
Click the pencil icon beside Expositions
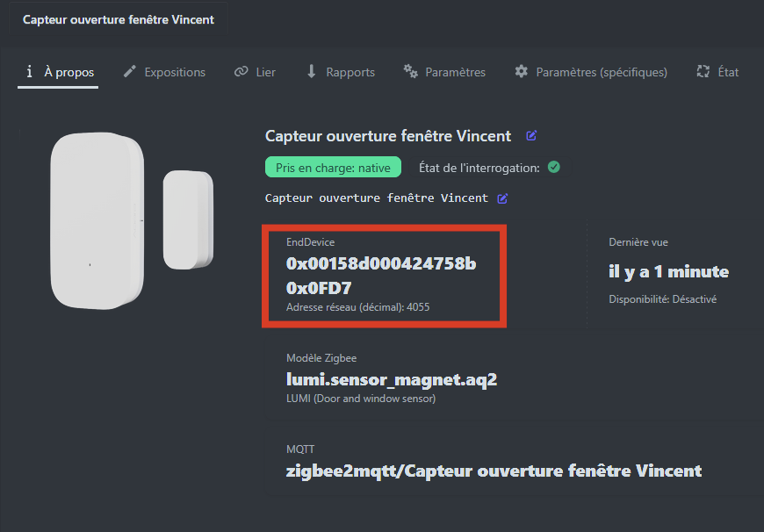coord(130,72)
